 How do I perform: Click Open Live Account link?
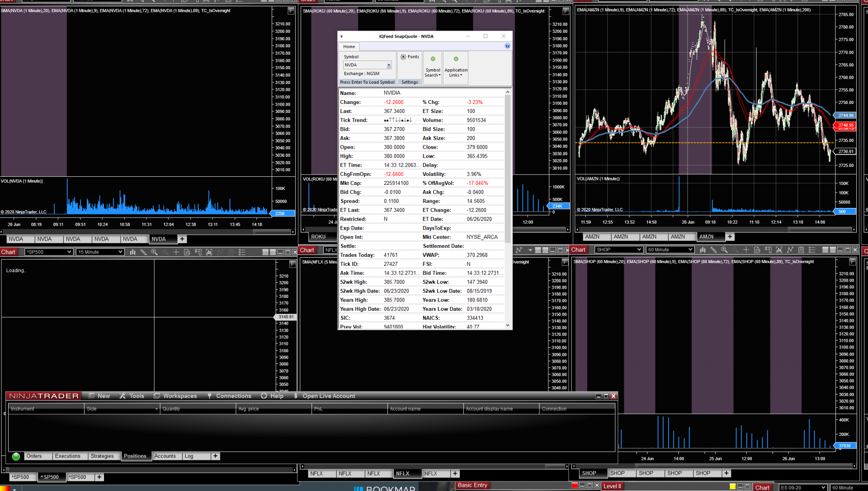click(x=329, y=396)
